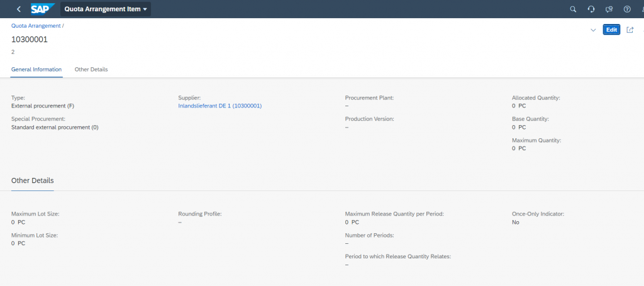The image size is (644, 286).
Task: Open the search magnifier icon in header
Action: click(x=573, y=9)
